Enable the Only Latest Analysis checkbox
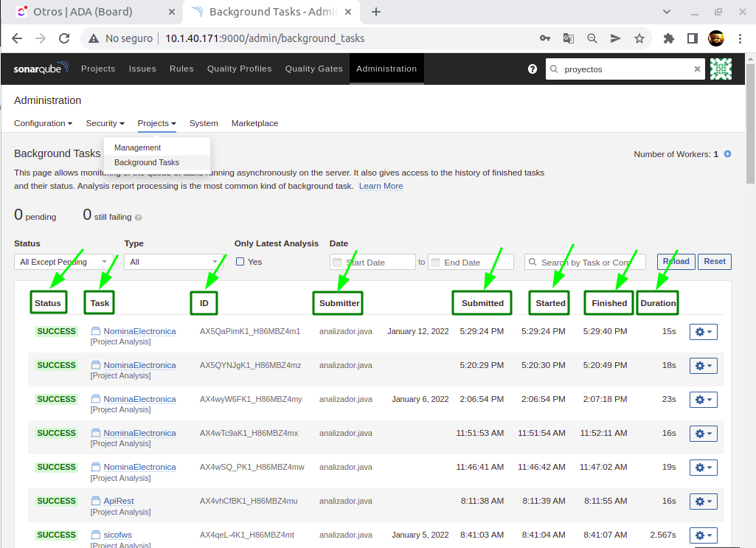756x548 pixels. (x=240, y=262)
